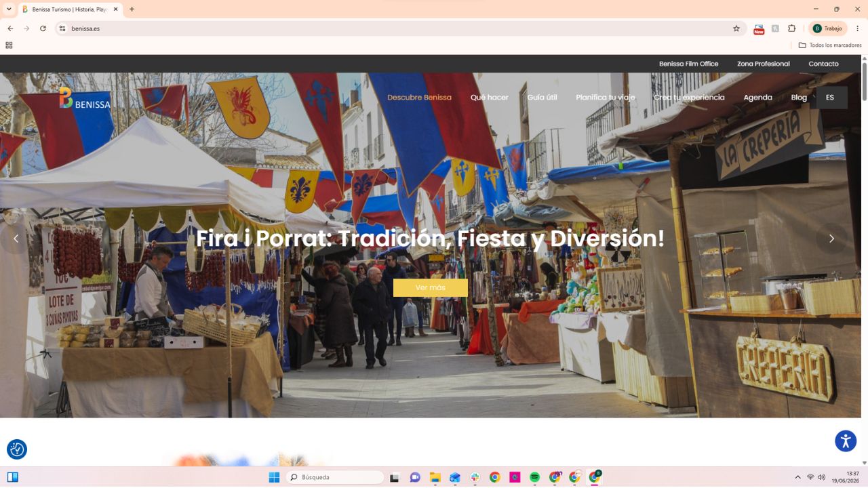Open Benissa Film Office link
This screenshot has width=868, height=488.
tap(688, 64)
